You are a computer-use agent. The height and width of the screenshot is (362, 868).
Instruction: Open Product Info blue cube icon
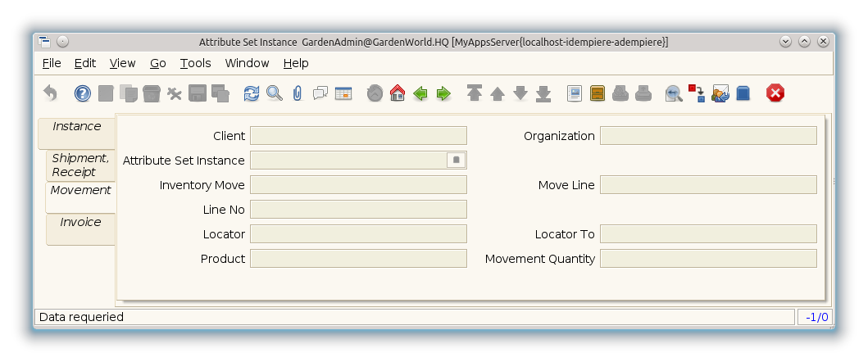click(x=743, y=93)
